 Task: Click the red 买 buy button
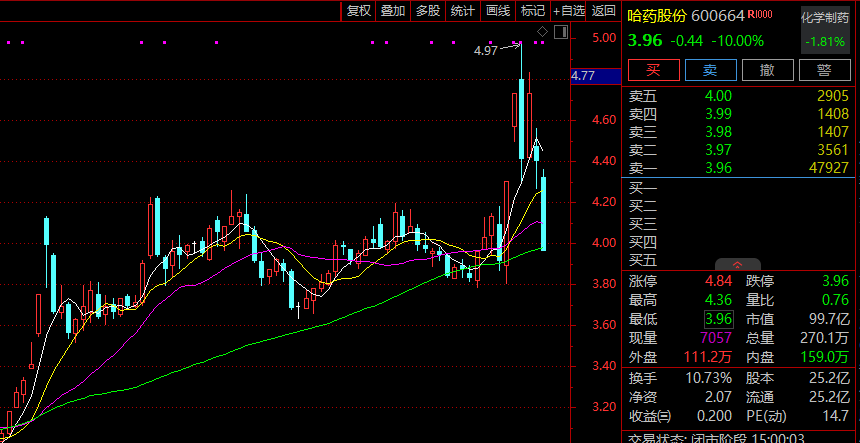653,70
